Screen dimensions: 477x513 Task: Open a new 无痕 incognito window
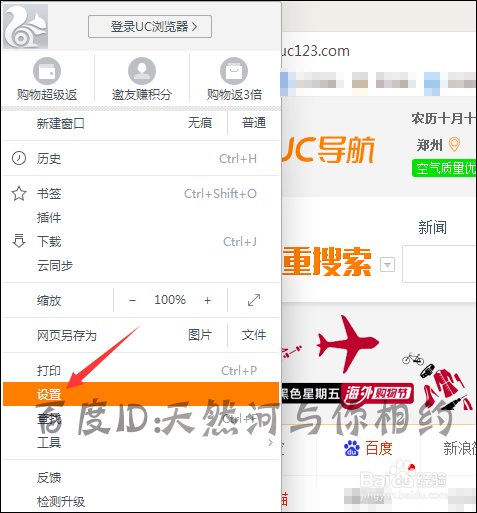(200, 123)
